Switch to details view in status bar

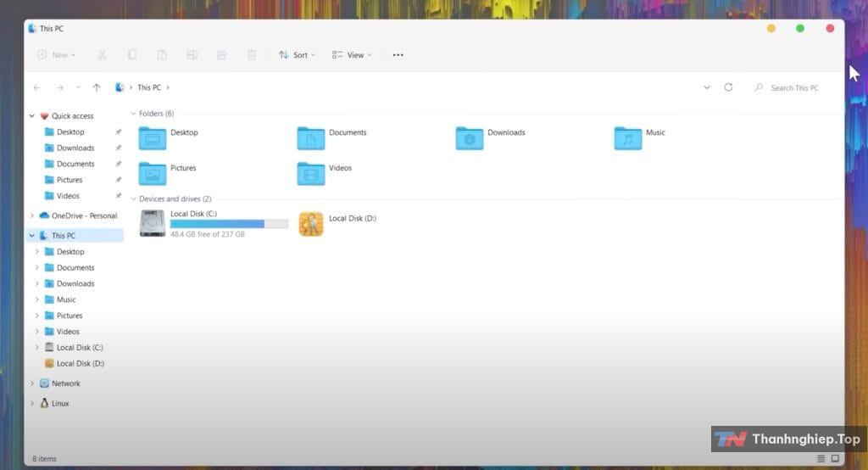(x=821, y=459)
